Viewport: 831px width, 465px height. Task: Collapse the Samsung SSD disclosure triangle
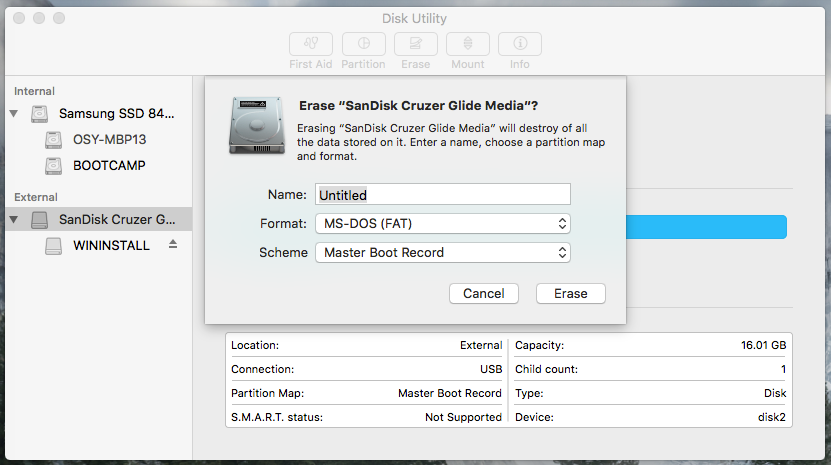(14, 113)
